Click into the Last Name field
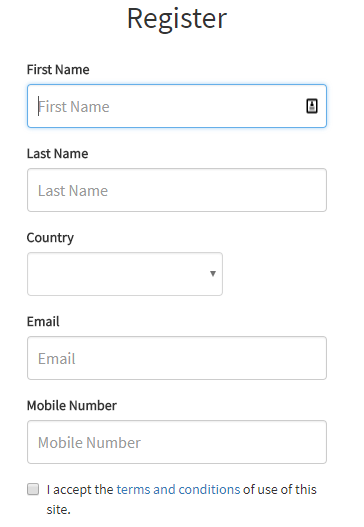The height and width of the screenshot is (527, 364). (177, 190)
